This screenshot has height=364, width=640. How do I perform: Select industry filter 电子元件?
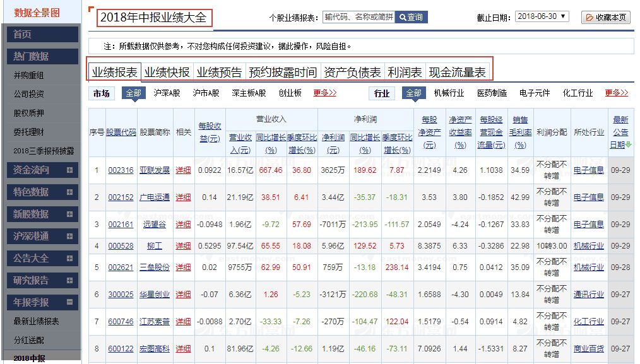coord(535,93)
